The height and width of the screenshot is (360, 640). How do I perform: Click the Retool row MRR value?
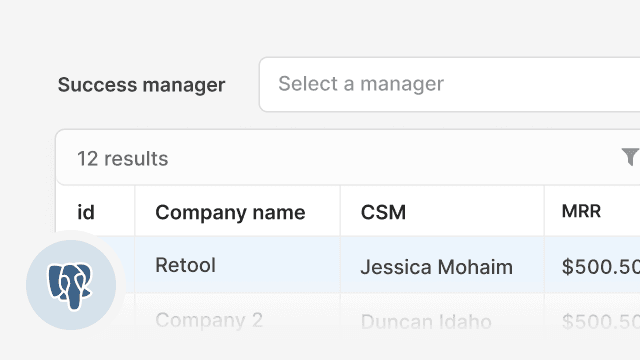tap(600, 267)
